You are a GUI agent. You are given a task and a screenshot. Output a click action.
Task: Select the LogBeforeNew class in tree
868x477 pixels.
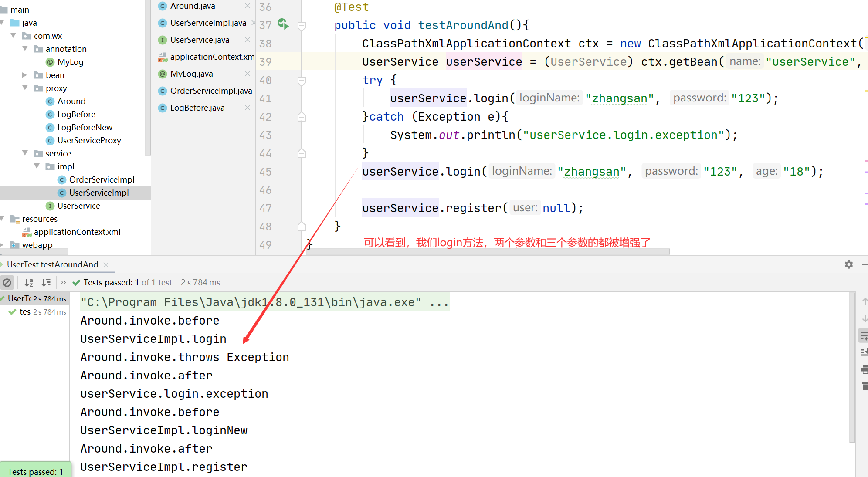(x=85, y=127)
